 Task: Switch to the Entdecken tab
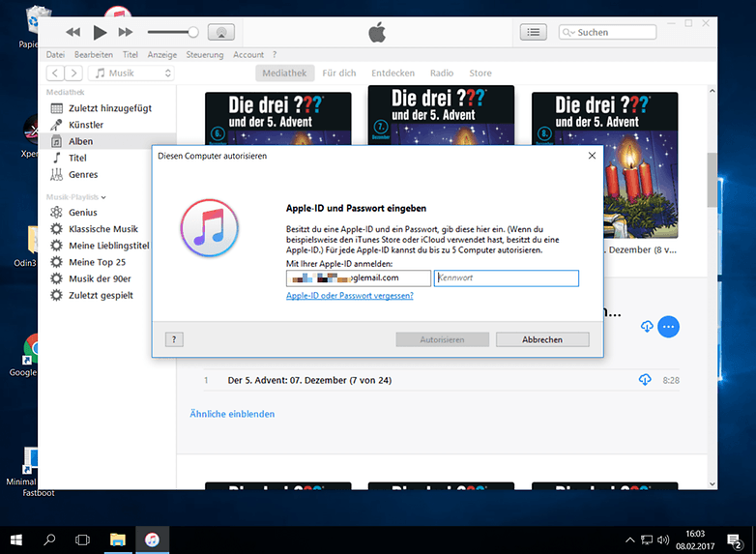tap(393, 73)
